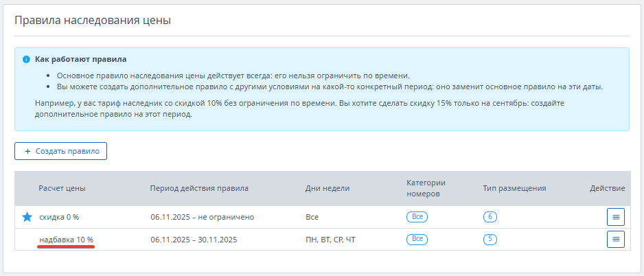Image resolution: width=644 pixels, height=276 pixels.
Task: Open the action menu for the 10 % surcharge rule
Action: tap(615, 240)
